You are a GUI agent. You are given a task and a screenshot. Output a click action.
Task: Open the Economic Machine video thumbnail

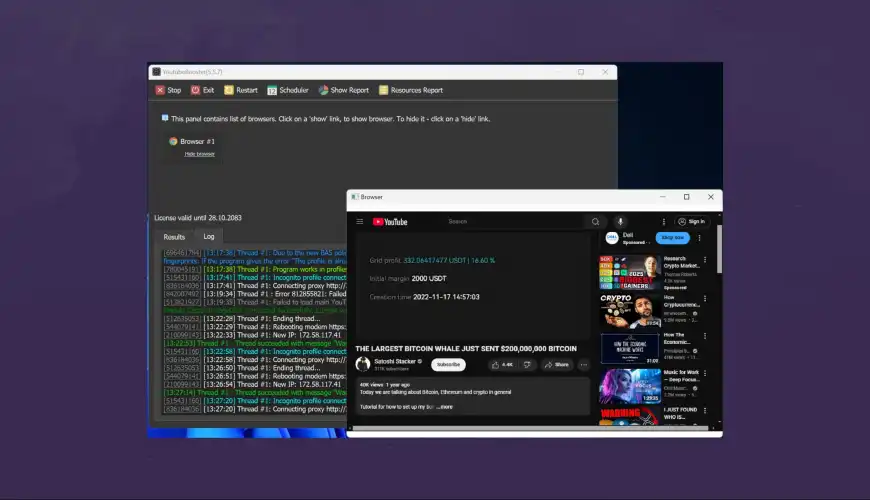coord(630,349)
